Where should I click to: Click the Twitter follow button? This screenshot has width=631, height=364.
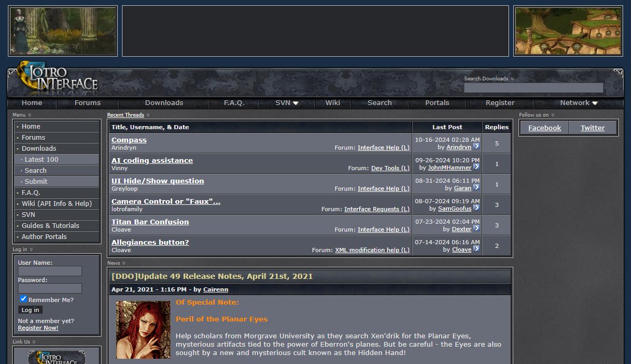click(x=593, y=128)
